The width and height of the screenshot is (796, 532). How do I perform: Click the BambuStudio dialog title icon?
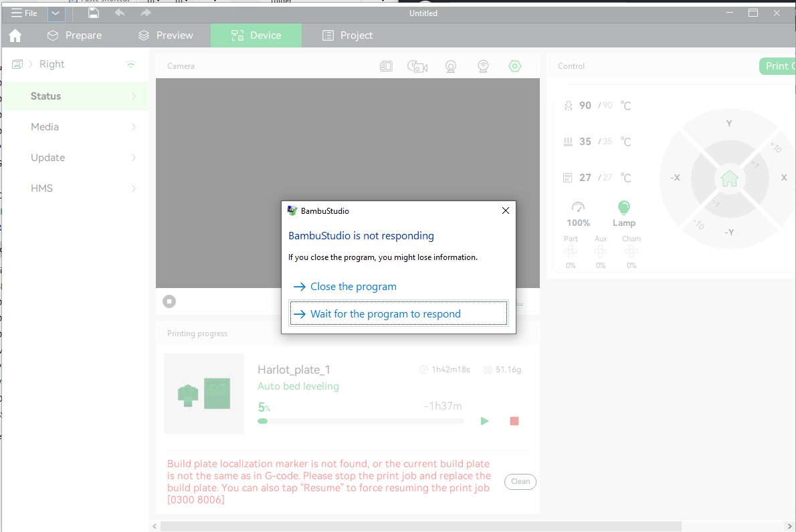(x=292, y=211)
